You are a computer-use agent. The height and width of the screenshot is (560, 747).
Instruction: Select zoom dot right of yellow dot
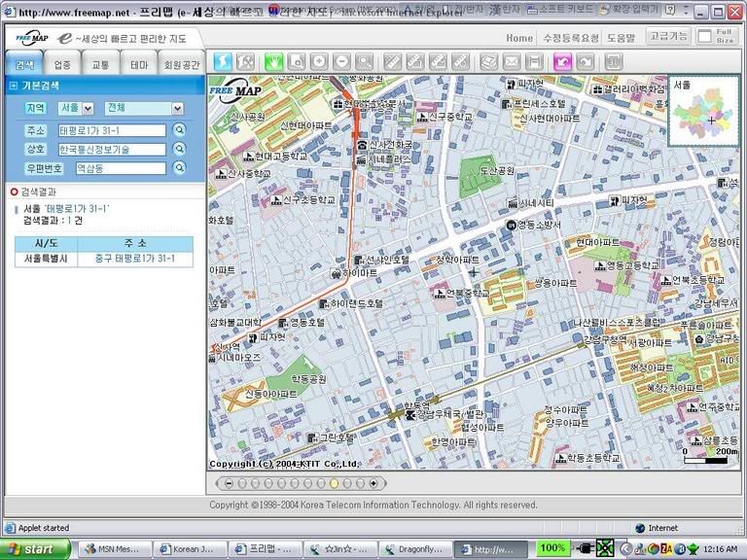(347, 483)
